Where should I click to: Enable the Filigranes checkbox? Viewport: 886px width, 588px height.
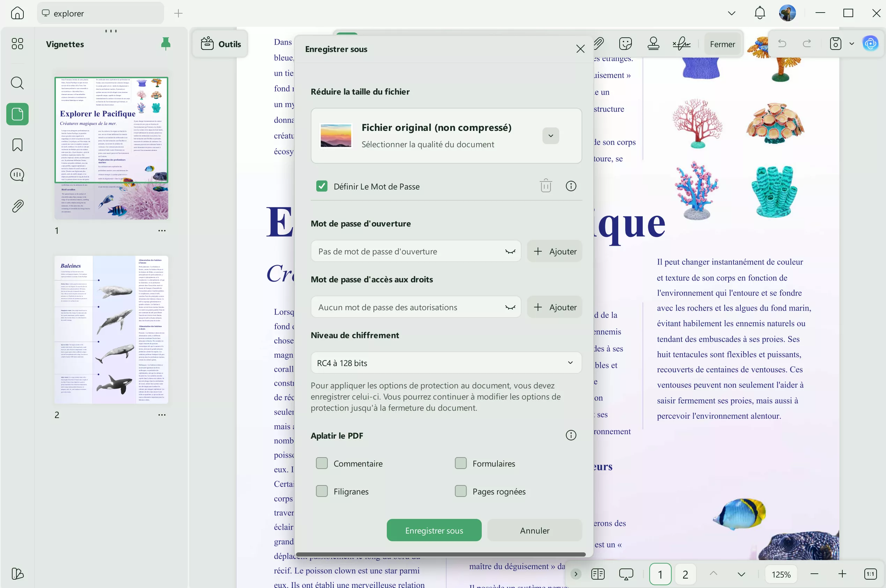pos(322,491)
